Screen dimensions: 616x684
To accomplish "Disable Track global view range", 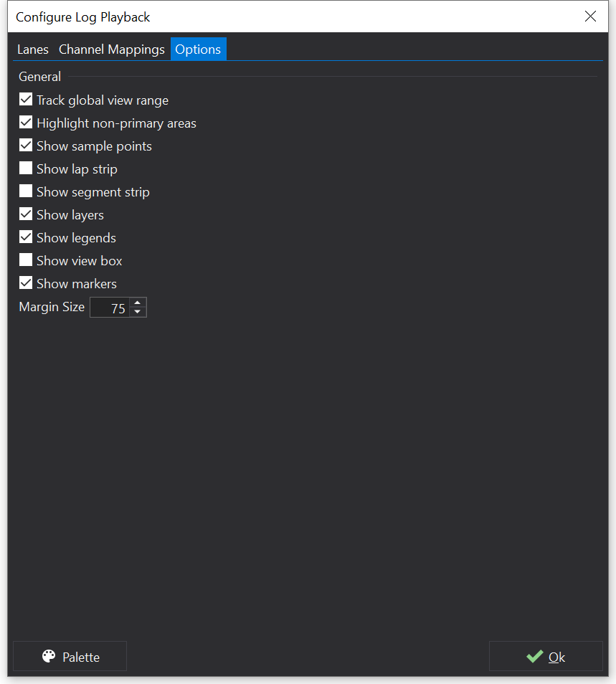I will coord(26,100).
